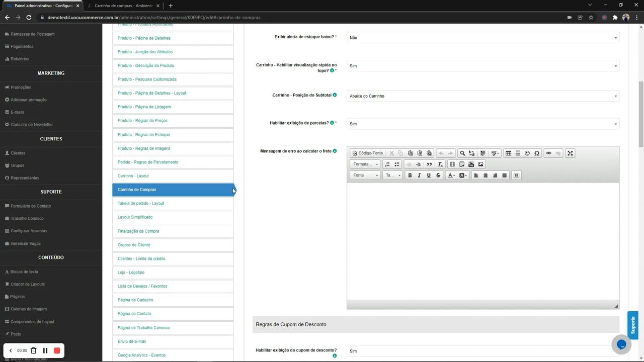Open the Carrinho Posição do Subtotal dropdown
The width and height of the screenshot is (644, 362).
tap(482, 96)
